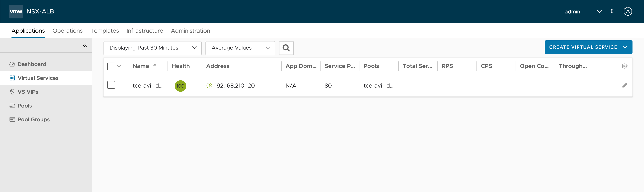Screen dimensions: 644x192
Task: Click the green up-arrow status icon beside 192.168.210.120
Action: click(209, 86)
